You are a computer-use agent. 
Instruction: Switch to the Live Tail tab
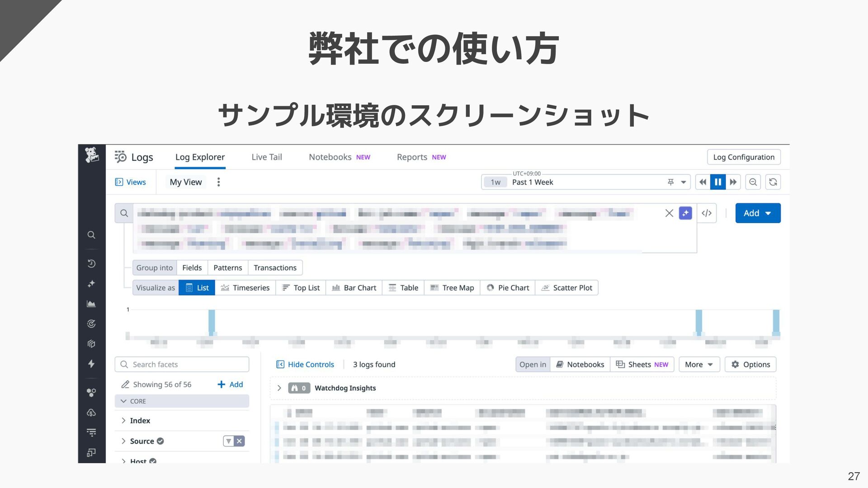tap(267, 157)
